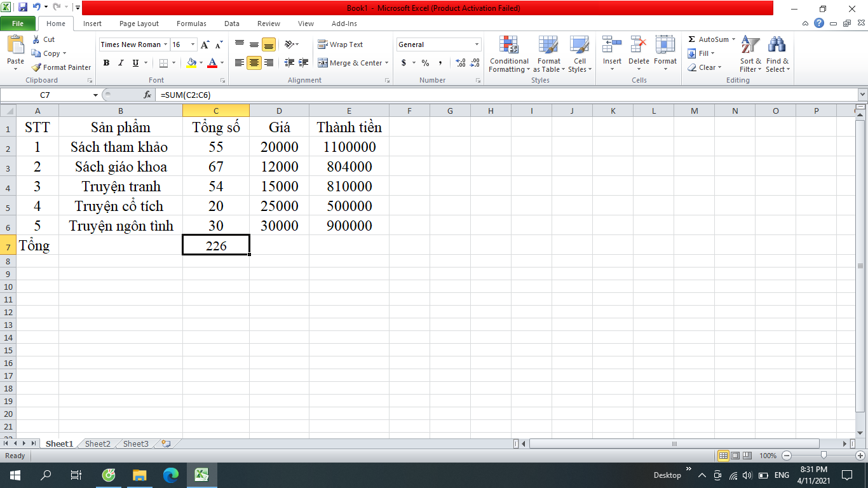
Task: Open the font name dropdown
Action: point(166,44)
